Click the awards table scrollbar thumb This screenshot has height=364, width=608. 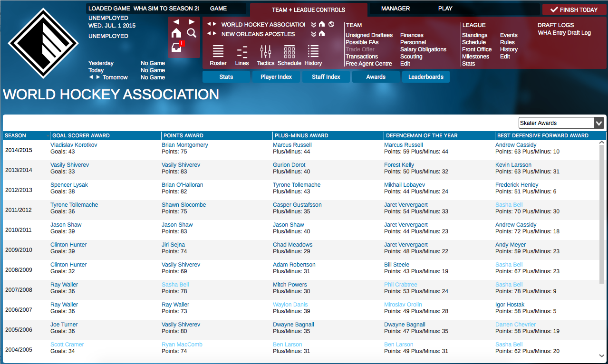tap(602, 214)
